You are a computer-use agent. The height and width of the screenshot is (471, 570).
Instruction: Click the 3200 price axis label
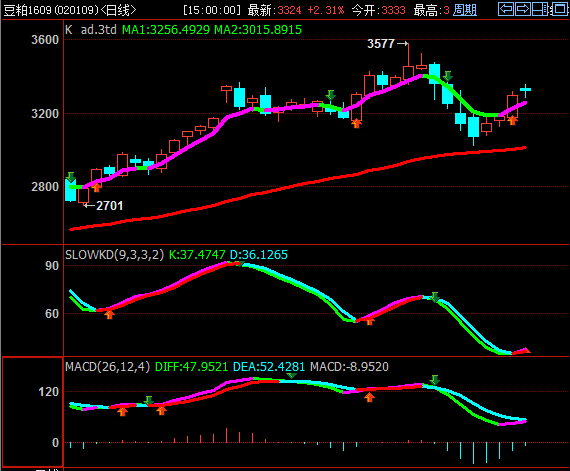click(x=45, y=114)
